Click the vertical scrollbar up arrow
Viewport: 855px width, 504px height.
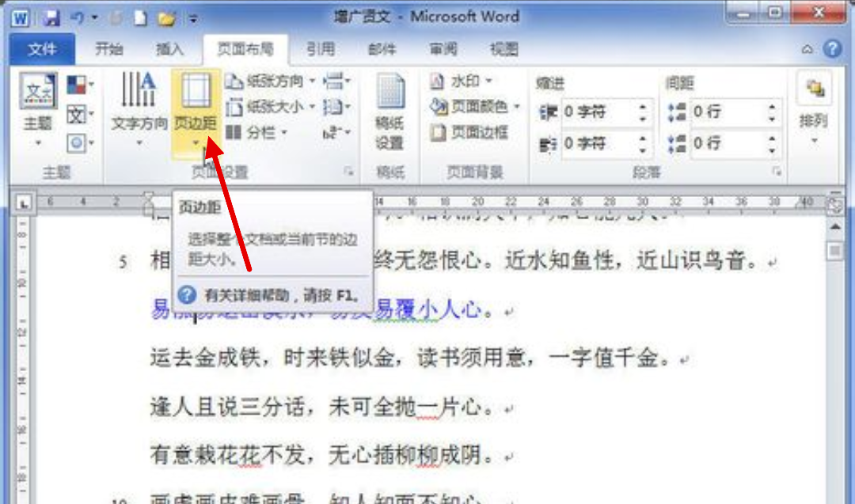[835, 226]
